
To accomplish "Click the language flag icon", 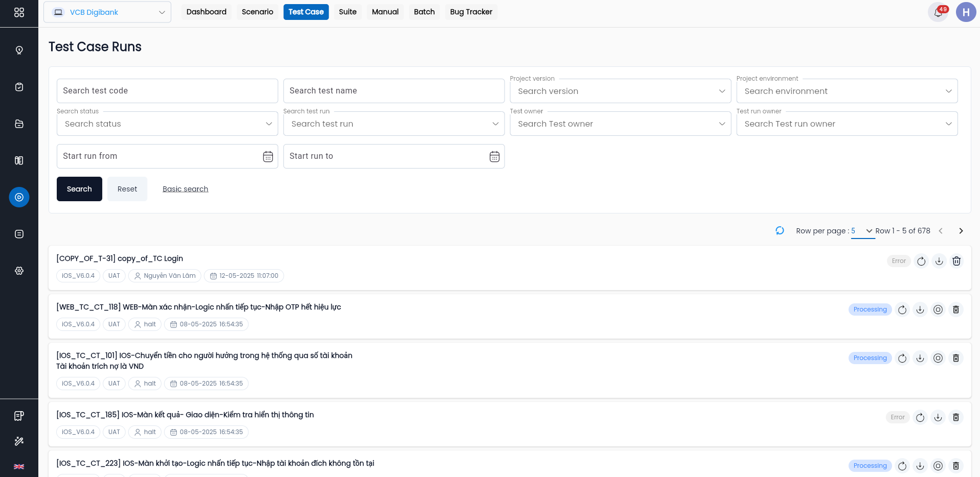I will pos(19,466).
